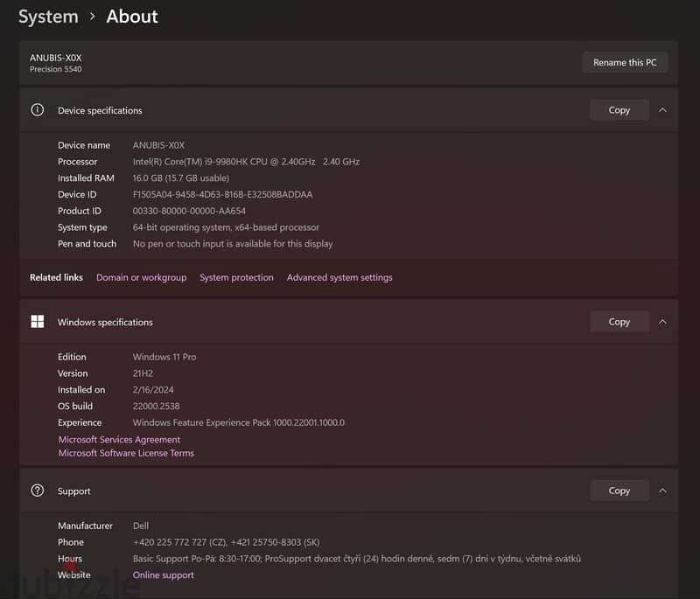Collapse the Device specifications section

click(x=663, y=110)
